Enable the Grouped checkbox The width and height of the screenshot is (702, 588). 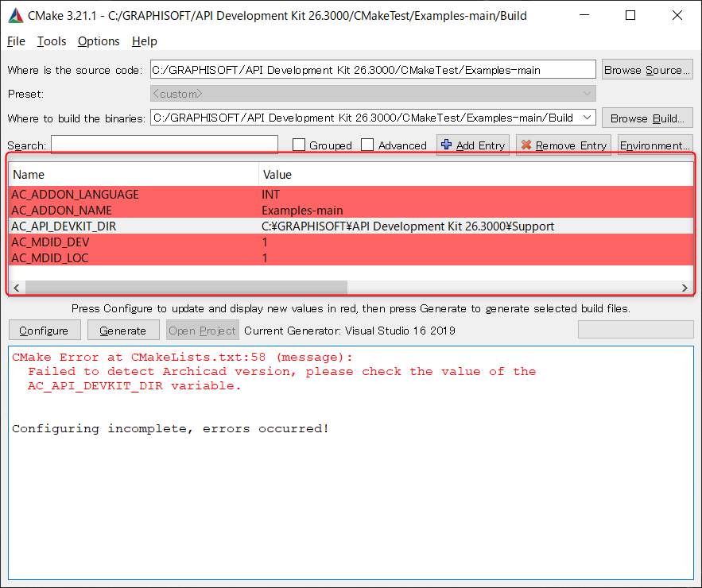point(299,145)
